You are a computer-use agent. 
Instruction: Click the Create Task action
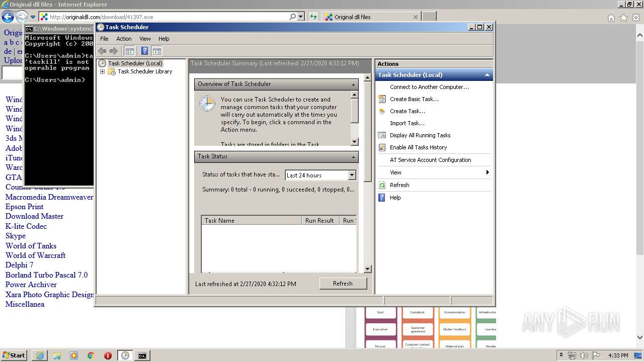[407, 111]
